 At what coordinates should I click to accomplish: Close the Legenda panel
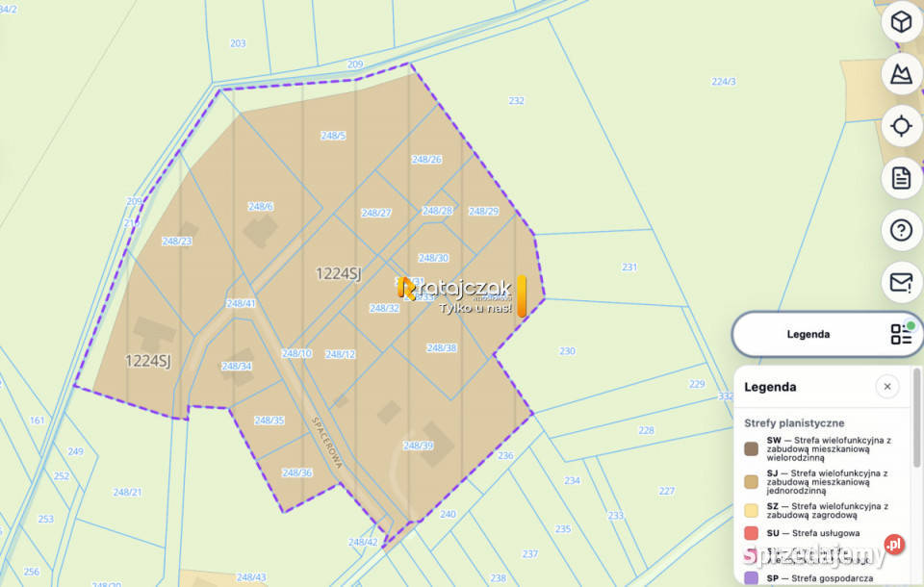886,387
